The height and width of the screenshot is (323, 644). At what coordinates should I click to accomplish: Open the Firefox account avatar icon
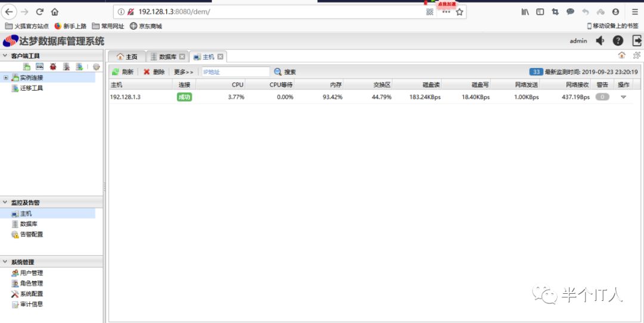[x=615, y=12]
